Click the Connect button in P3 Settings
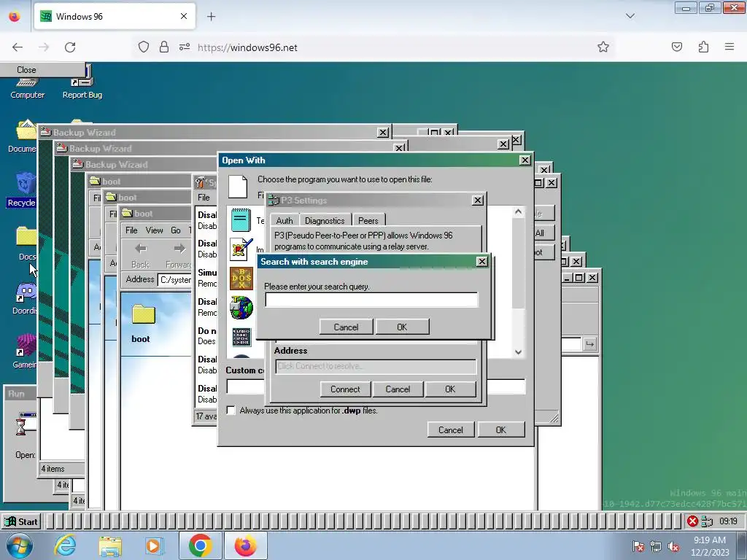Viewport: 747px width, 560px height. point(345,389)
